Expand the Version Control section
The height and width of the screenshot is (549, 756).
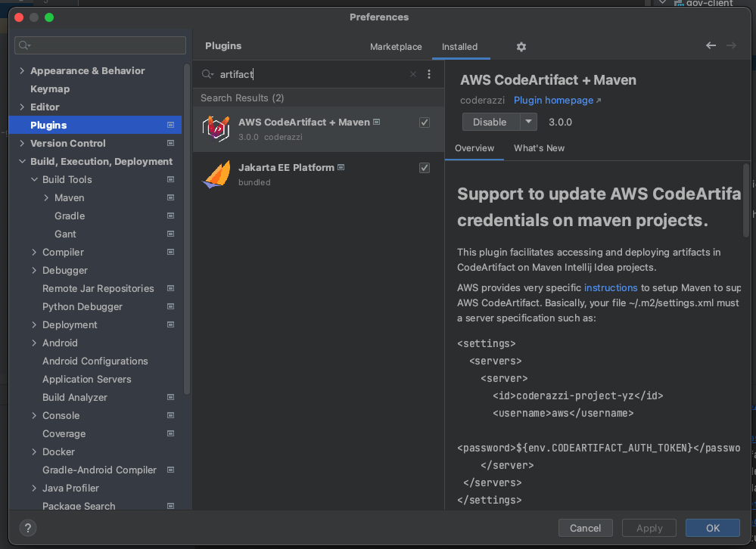pyautogui.click(x=22, y=143)
